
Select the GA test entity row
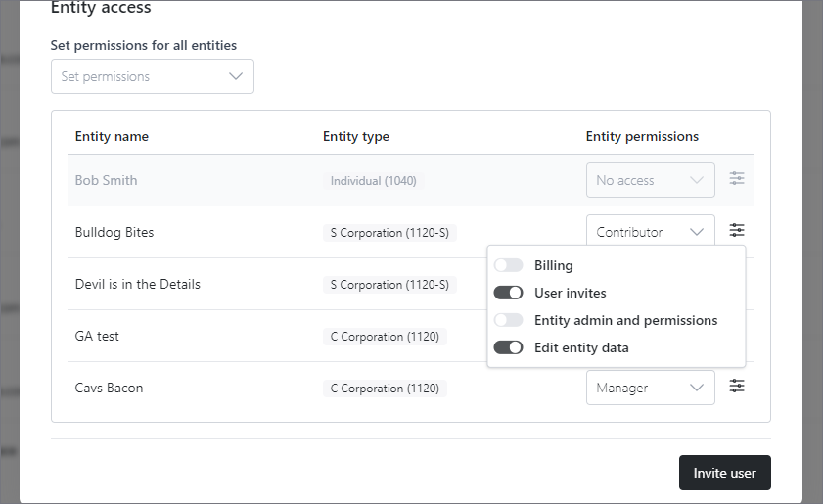97,336
